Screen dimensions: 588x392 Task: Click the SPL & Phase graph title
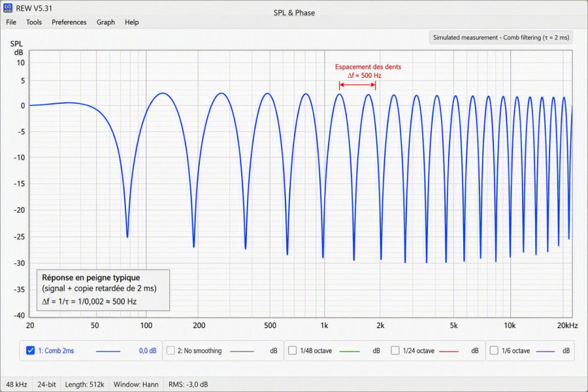click(x=294, y=13)
